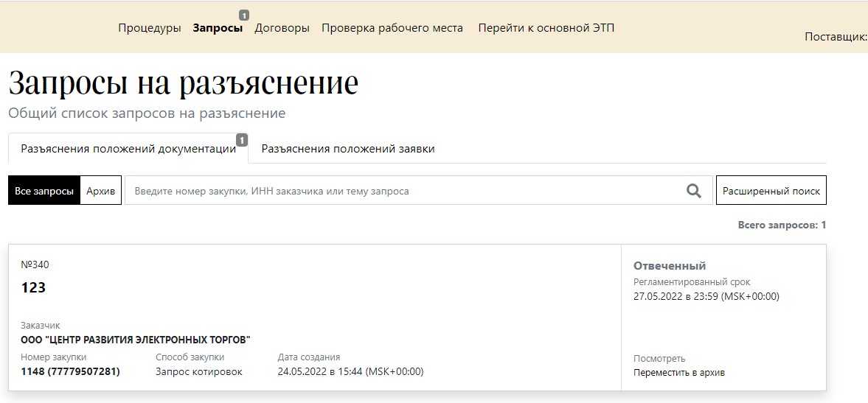Select the Все запросы filter
Screen dimensions: 868x403
pos(44,191)
